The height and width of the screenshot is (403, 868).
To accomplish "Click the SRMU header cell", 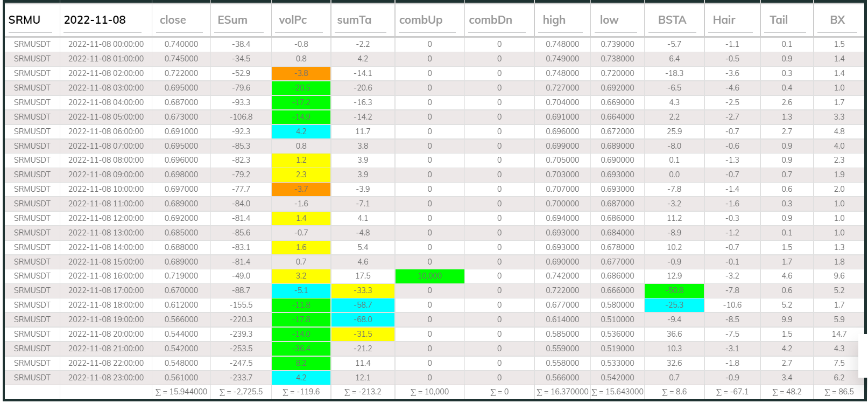I will pos(24,20).
